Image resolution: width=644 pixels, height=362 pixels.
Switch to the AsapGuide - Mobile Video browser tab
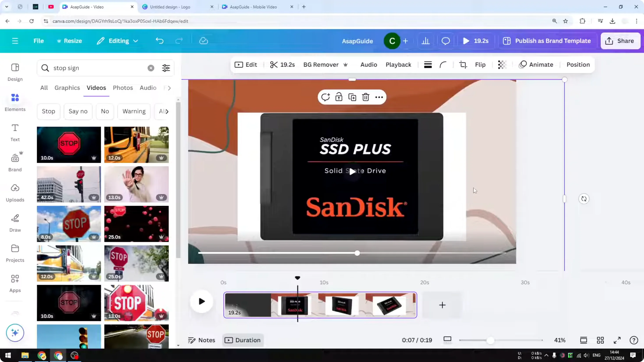pos(253,7)
